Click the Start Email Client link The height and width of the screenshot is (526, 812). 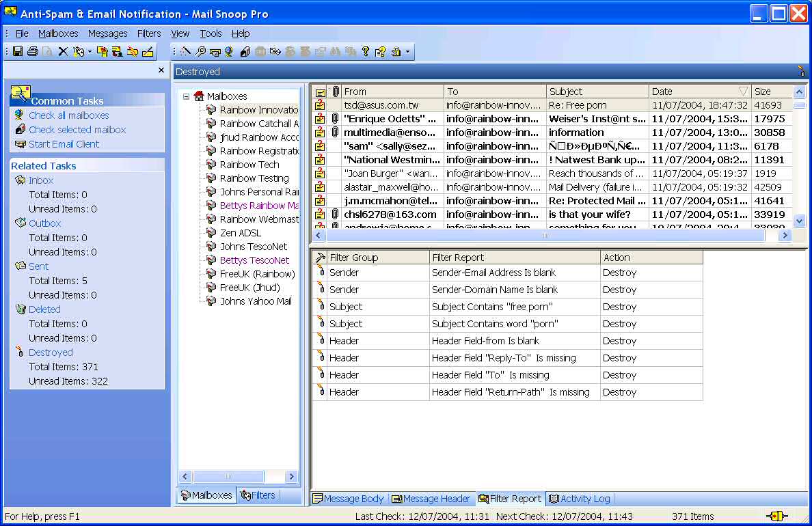coord(64,144)
